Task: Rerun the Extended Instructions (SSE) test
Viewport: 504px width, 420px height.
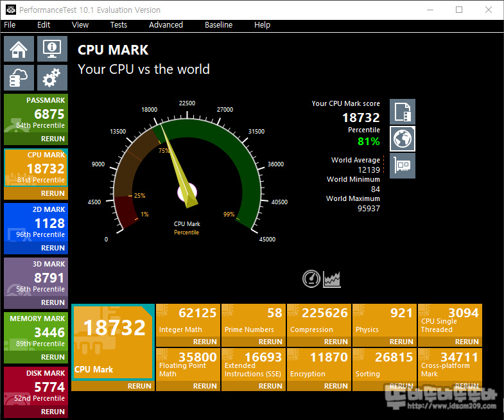Action: click(x=270, y=386)
